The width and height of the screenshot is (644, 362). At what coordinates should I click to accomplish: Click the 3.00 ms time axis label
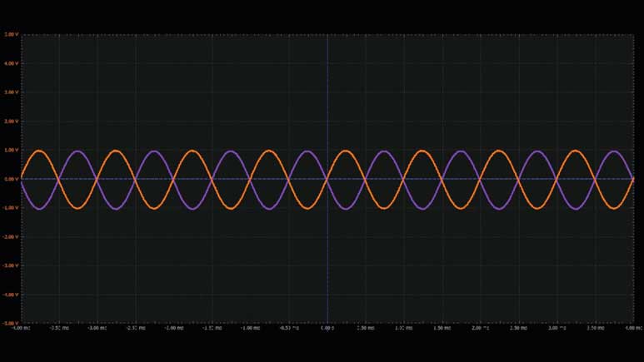click(557, 329)
